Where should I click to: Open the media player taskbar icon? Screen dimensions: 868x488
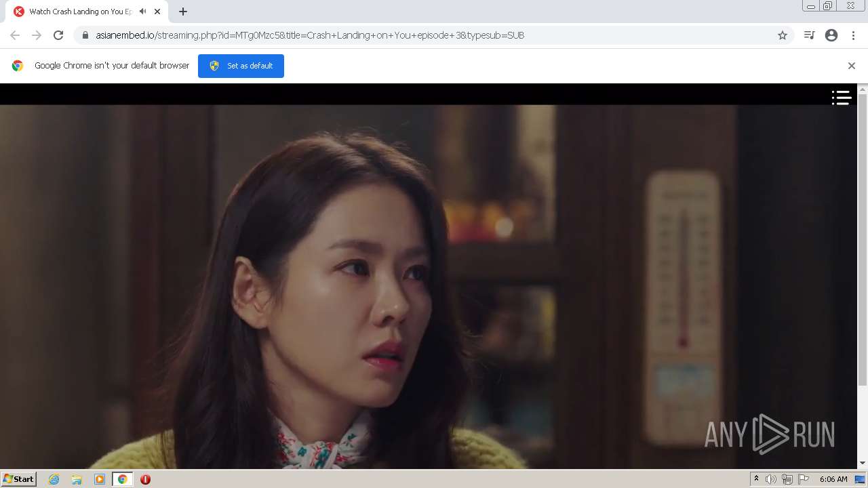100,479
